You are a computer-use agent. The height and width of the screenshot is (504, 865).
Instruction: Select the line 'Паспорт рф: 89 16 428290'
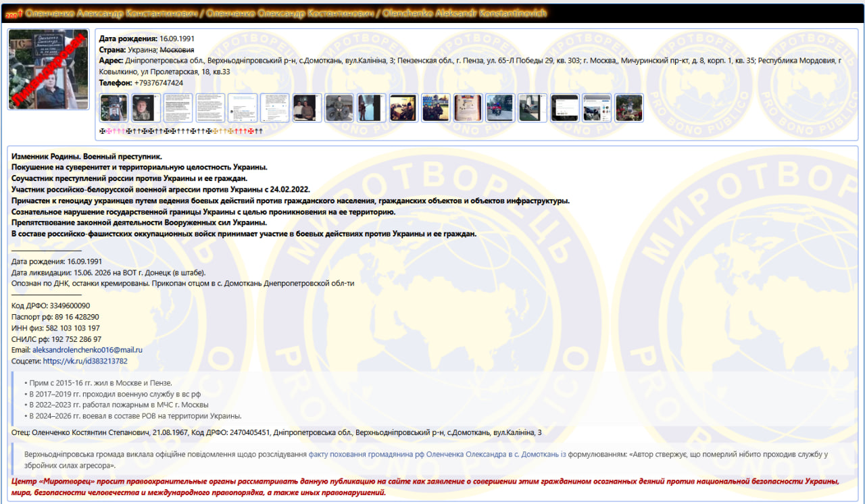[x=55, y=317]
